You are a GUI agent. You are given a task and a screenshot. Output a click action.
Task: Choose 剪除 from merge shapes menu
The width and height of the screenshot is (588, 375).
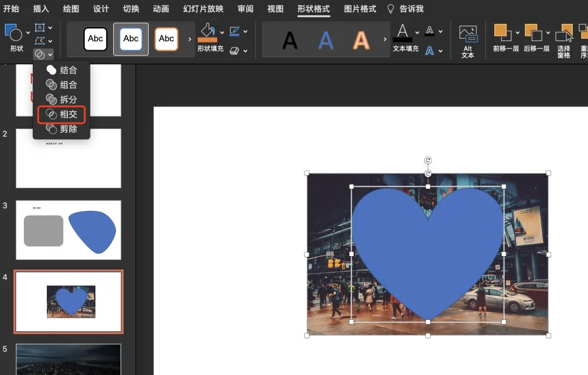coord(62,129)
